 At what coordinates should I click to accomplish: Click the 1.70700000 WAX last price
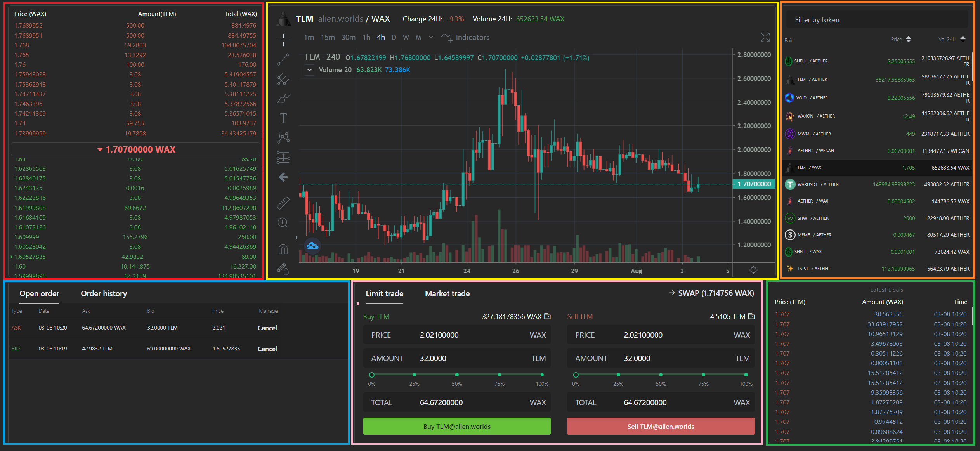[x=136, y=149]
